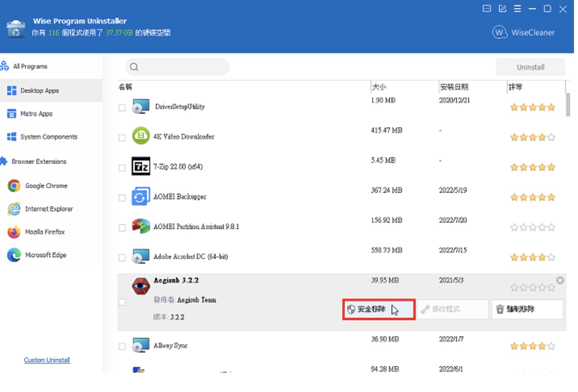Image resolution: width=578 pixels, height=392 pixels.
Task: Click the WiseCleaner logo
Action: pos(524,32)
